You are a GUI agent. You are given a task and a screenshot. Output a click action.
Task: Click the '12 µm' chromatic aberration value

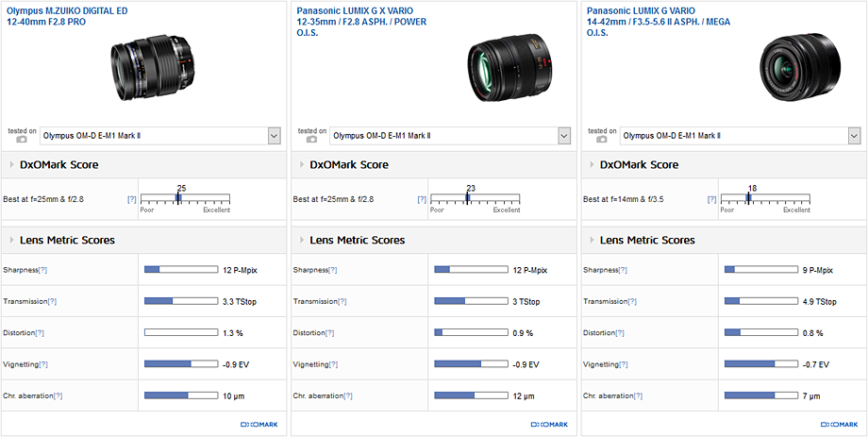[x=523, y=396]
